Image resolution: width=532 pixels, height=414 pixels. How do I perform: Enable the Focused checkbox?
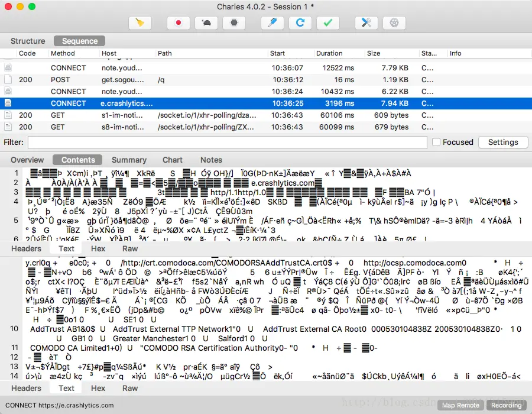pyautogui.click(x=436, y=142)
